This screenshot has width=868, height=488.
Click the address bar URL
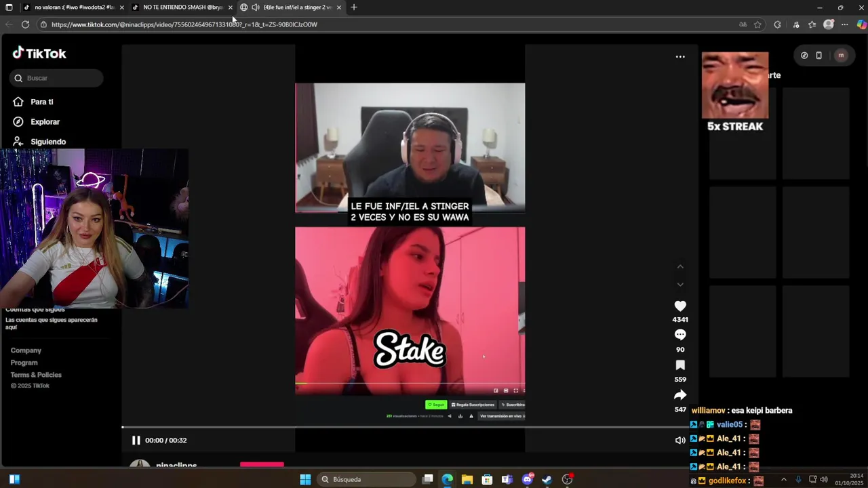click(184, 24)
